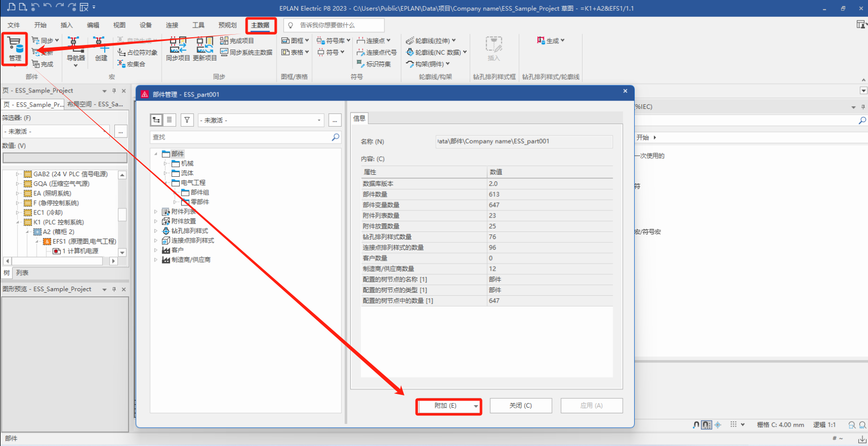The height and width of the screenshot is (446, 868).
Task: Select the 1 计算机电源 page
Action: click(76, 251)
